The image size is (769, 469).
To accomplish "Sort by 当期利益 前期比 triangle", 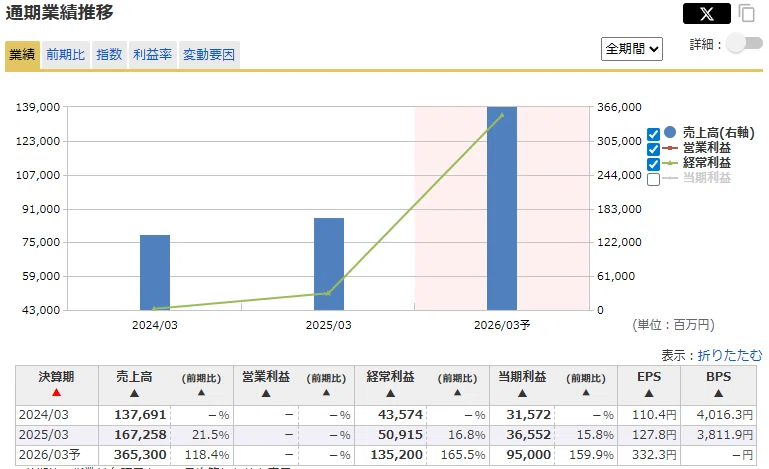I will click(586, 392).
